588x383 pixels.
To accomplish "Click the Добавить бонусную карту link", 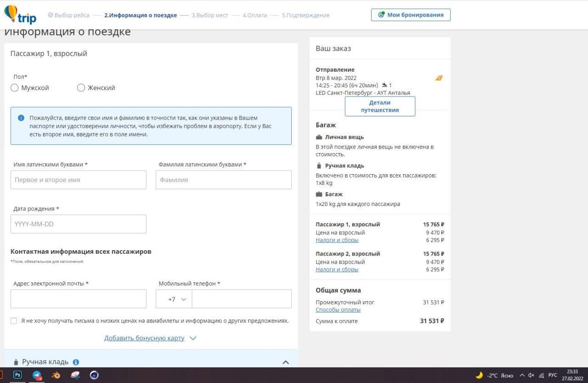I will (x=144, y=338).
